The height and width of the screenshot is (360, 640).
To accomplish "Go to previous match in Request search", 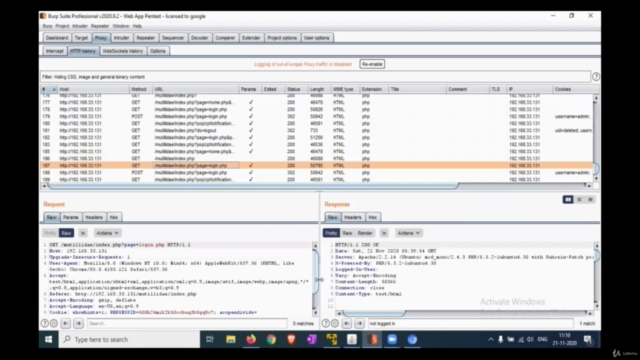I will coord(65,323).
